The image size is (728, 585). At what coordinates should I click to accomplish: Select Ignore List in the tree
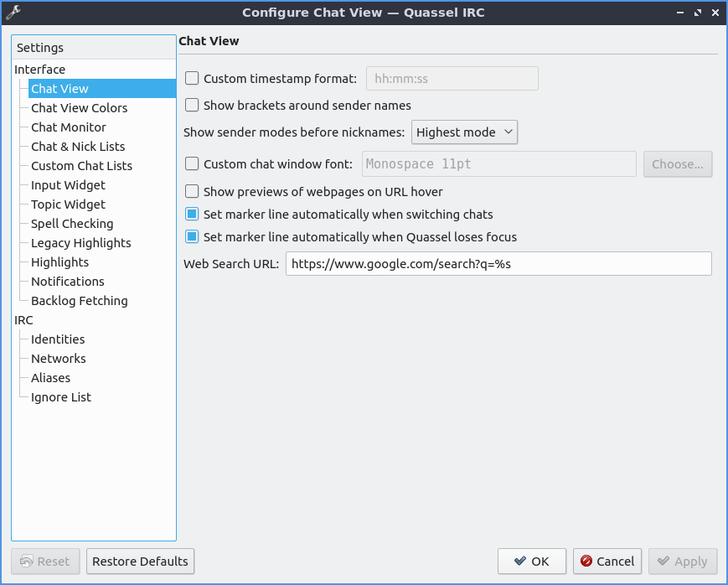click(x=61, y=397)
